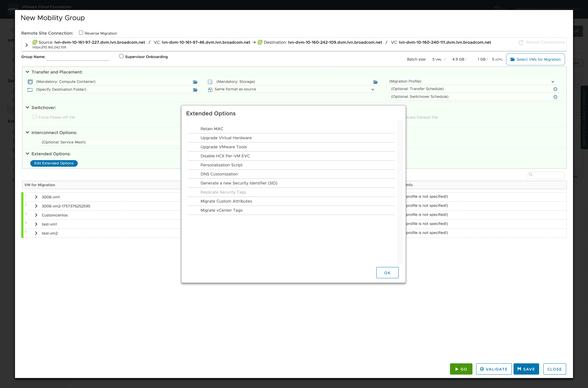The image size is (588, 388).
Task: Enable Reverse Migration checkbox
Action: (x=81, y=33)
